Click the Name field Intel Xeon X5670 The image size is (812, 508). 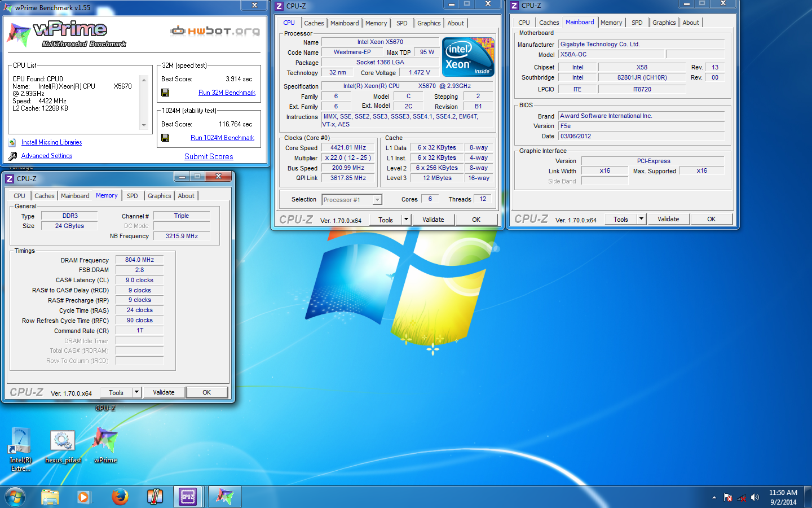click(x=380, y=42)
